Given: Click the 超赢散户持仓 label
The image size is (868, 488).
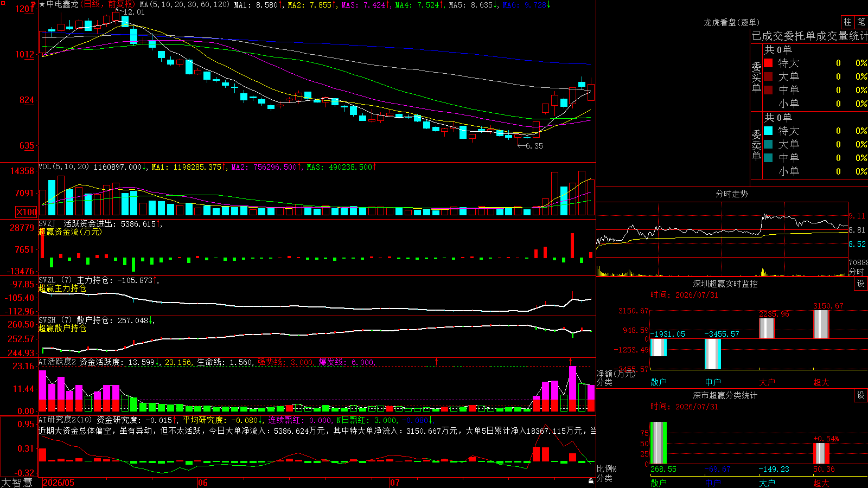Looking at the screenshot, I should (62, 328).
